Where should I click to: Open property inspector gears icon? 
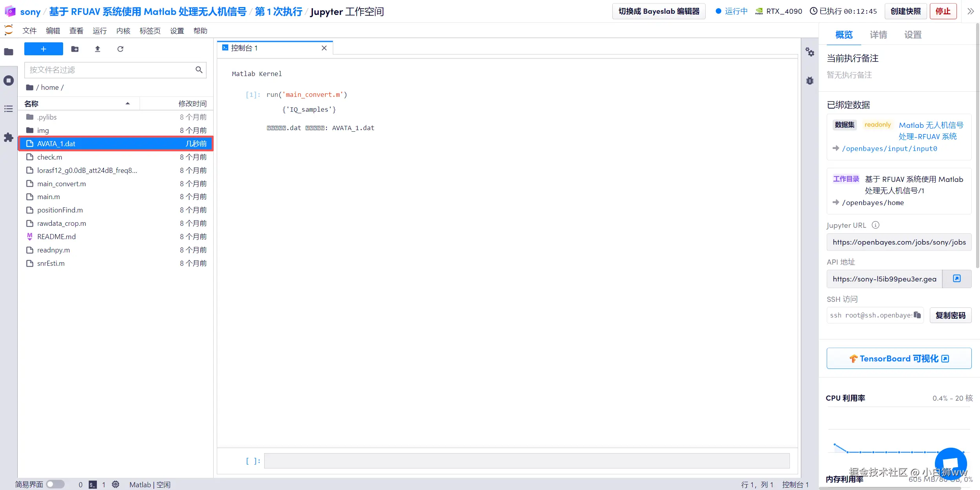click(x=810, y=52)
